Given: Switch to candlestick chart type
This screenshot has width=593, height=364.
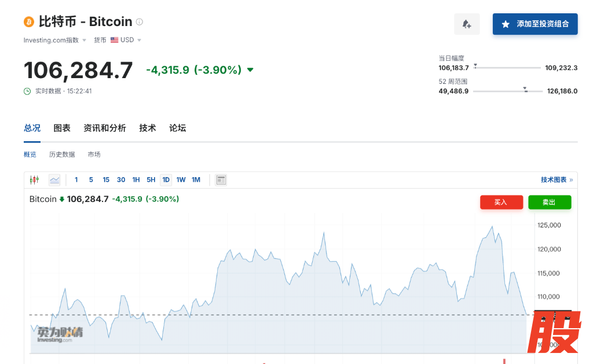Looking at the screenshot, I should [x=34, y=180].
